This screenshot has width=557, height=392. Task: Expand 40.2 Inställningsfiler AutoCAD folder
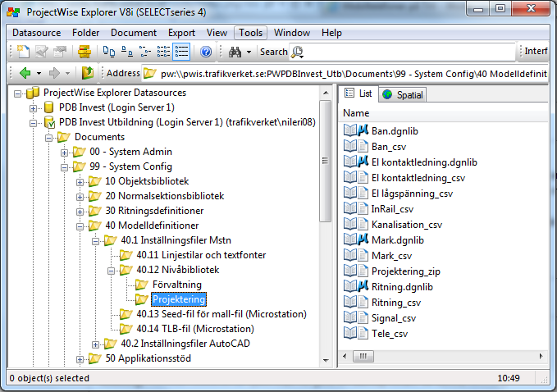point(95,344)
